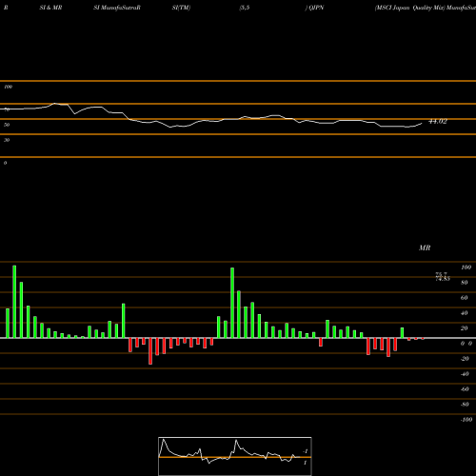Click the RSI value label 44.02
476x476 pixels.
(x=438, y=122)
